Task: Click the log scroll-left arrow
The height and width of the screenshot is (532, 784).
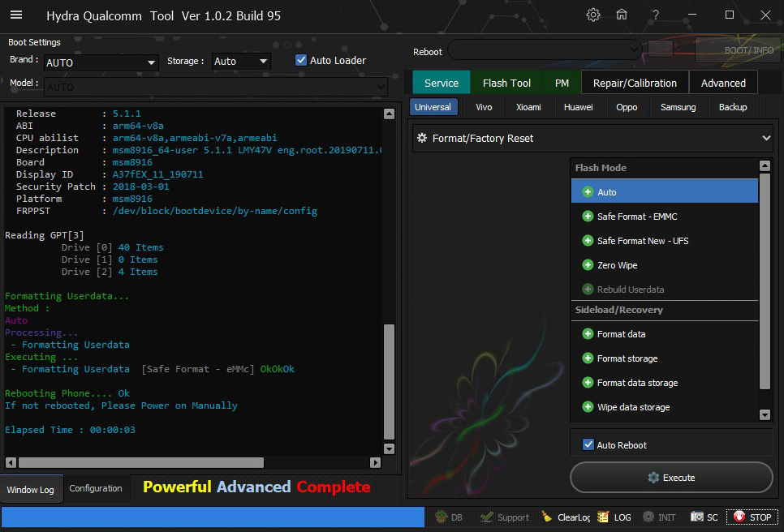Action: [11, 462]
